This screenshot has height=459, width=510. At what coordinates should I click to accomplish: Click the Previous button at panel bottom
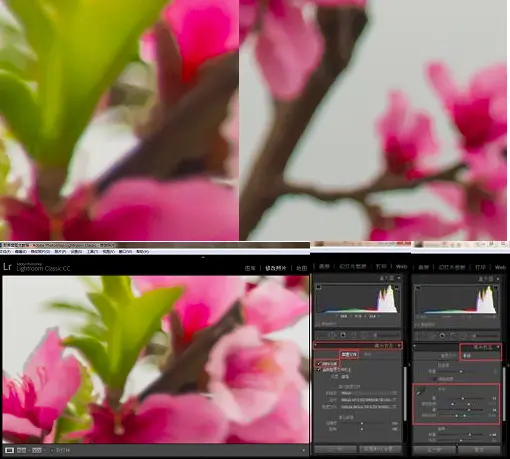pos(335,449)
